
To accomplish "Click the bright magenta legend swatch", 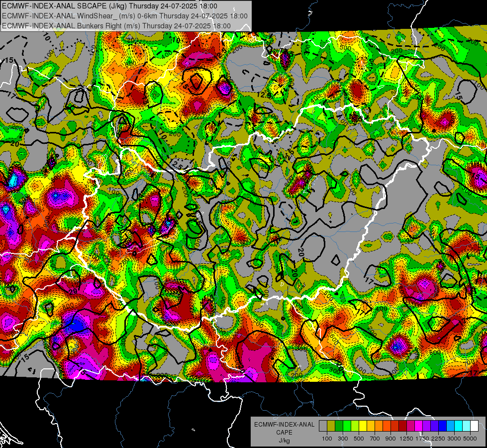I will [419, 426].
